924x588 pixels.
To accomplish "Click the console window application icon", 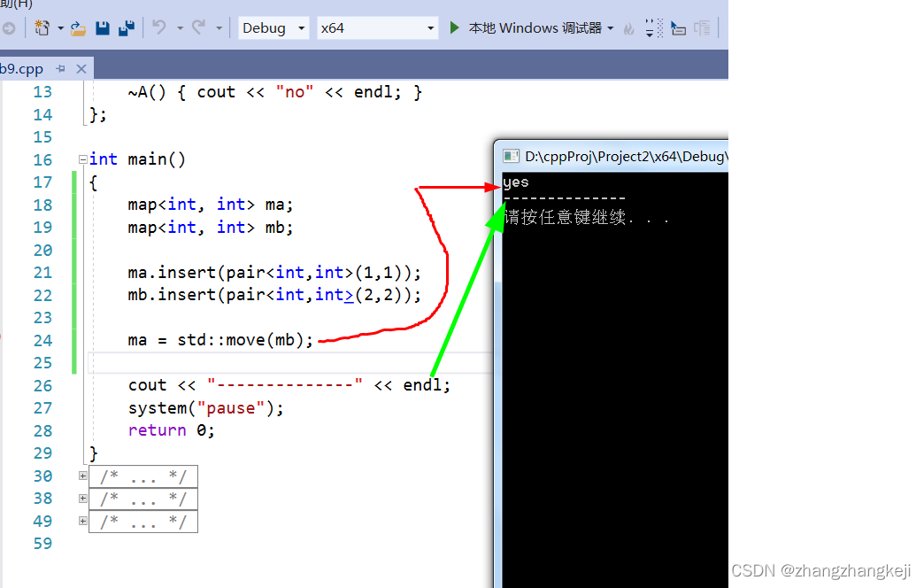I will point(511,156).
